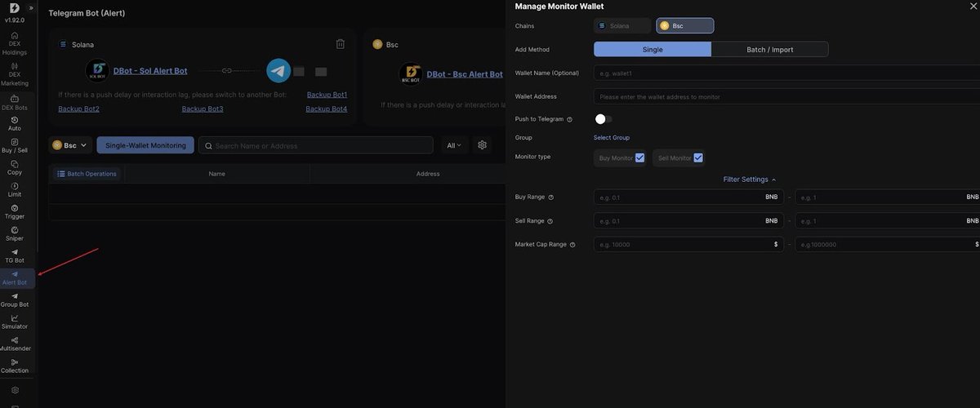Open wallet list settings gear
This screenshot has width=980, height=408.
(x=483, y=145)
